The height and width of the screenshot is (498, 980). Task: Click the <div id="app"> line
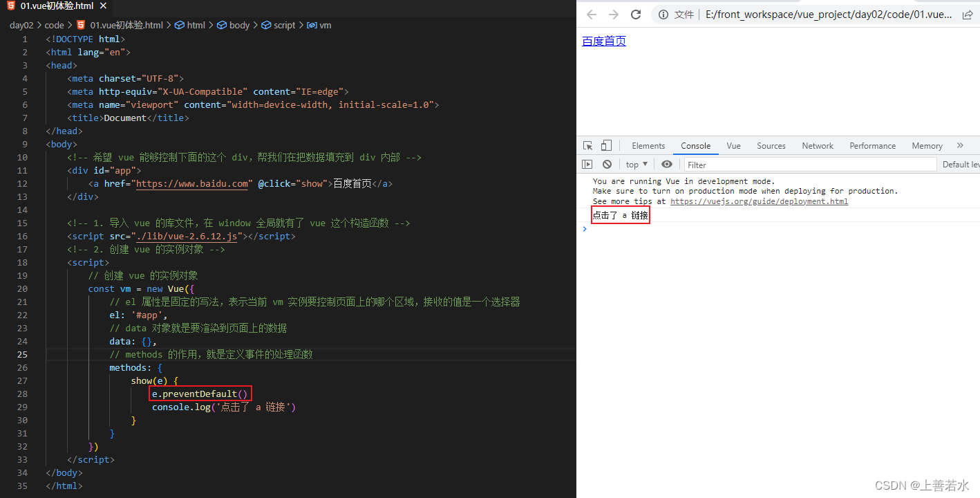tap(104, 171)
